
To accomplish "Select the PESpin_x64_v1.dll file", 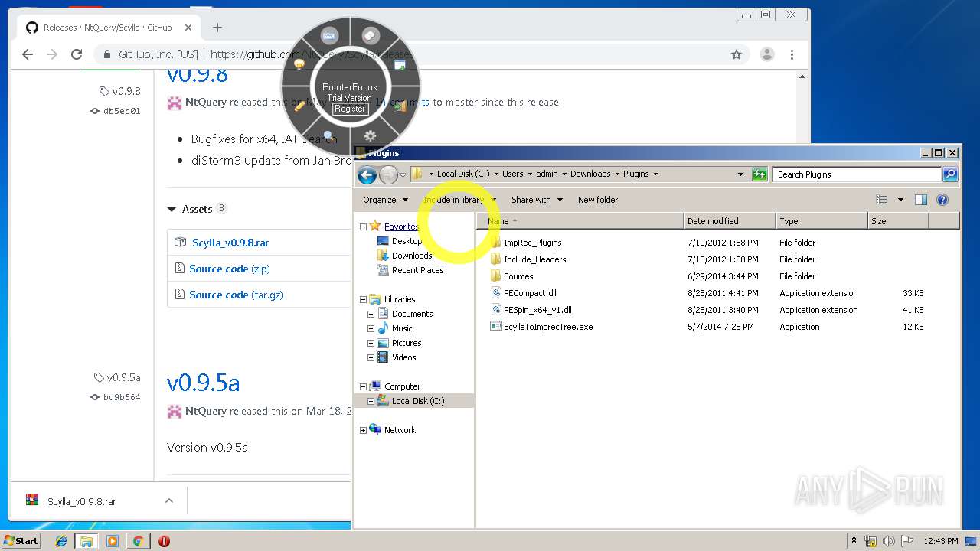I will (x=537, y=310).
